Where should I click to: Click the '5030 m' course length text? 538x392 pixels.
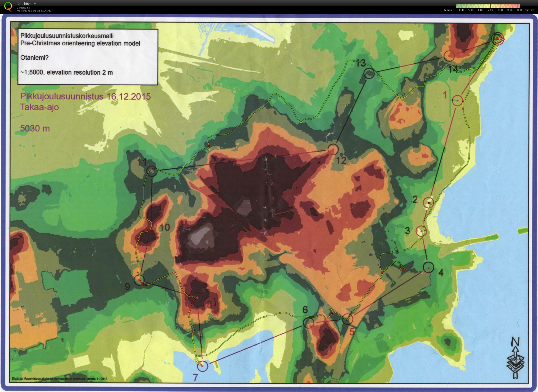35,128
